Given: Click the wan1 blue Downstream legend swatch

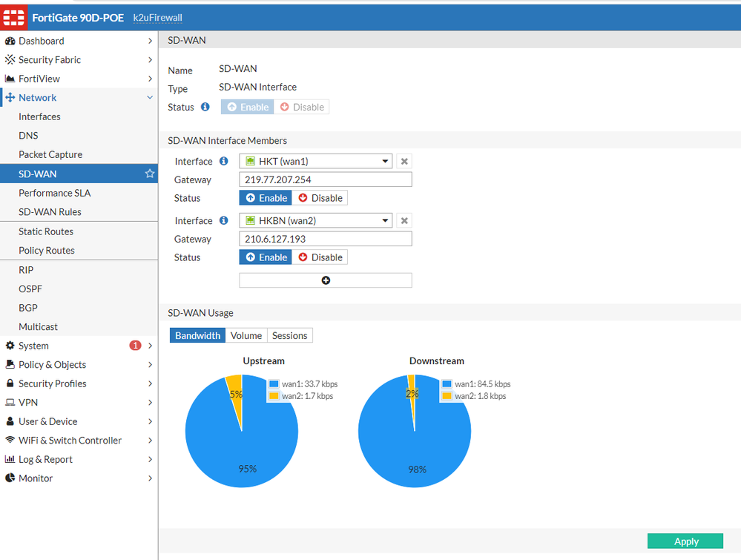Looking at the screenshot, I should [447, 383].
